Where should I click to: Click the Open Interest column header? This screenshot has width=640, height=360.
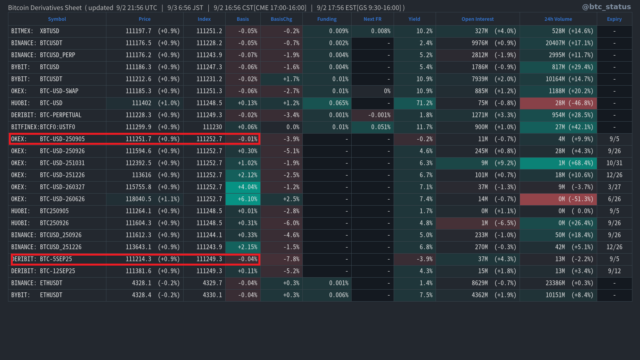[477, 19]
